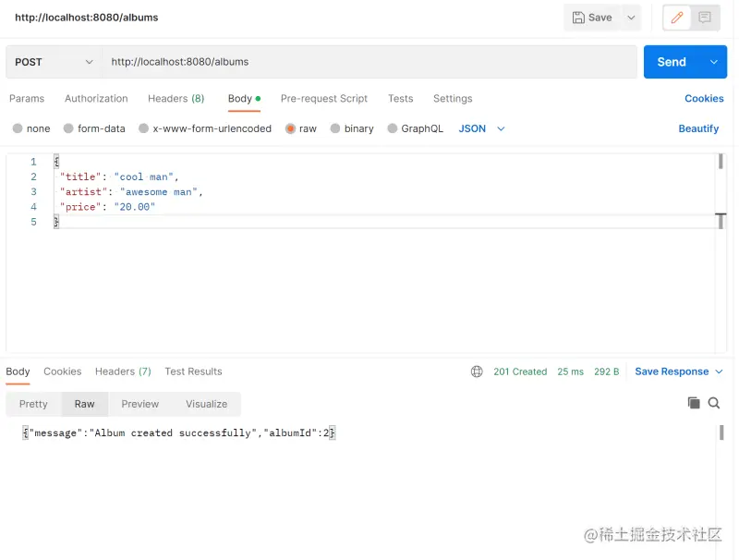Select the form-data body type

click(94, 128)
